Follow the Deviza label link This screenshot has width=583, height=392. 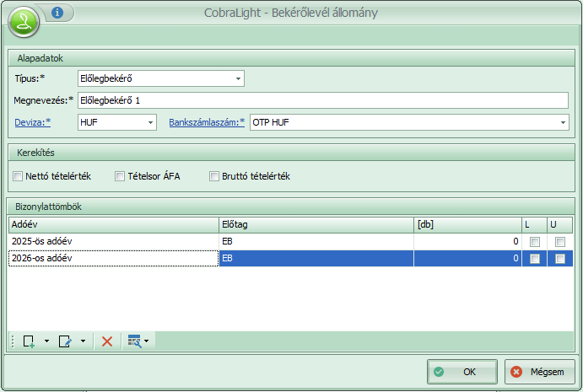pyautogui.click(x=32, y=122)
